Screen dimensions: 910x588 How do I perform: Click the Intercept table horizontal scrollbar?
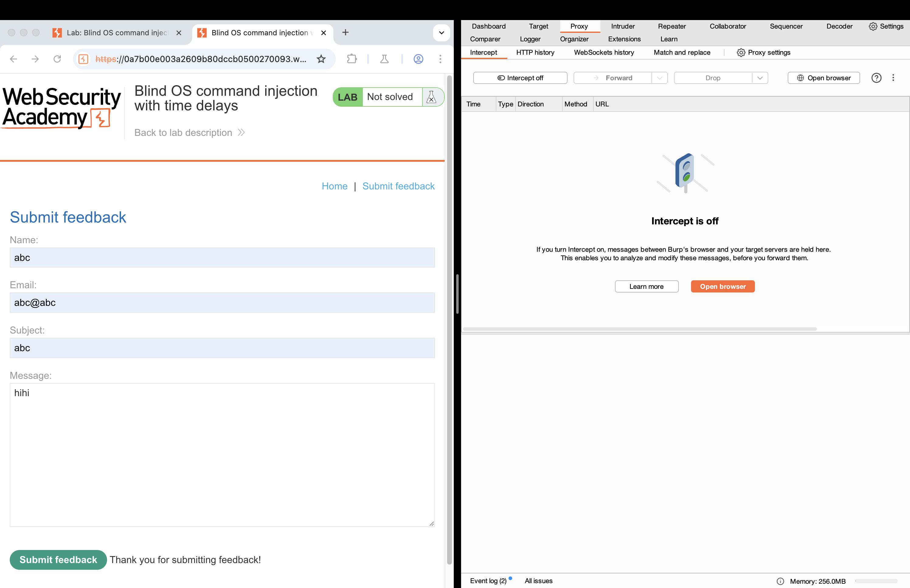640,329
